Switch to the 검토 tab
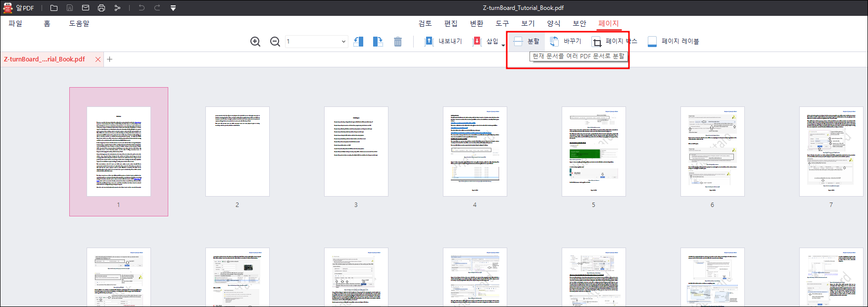This screenshot has width=868, height=307. (x=425, y=23)
